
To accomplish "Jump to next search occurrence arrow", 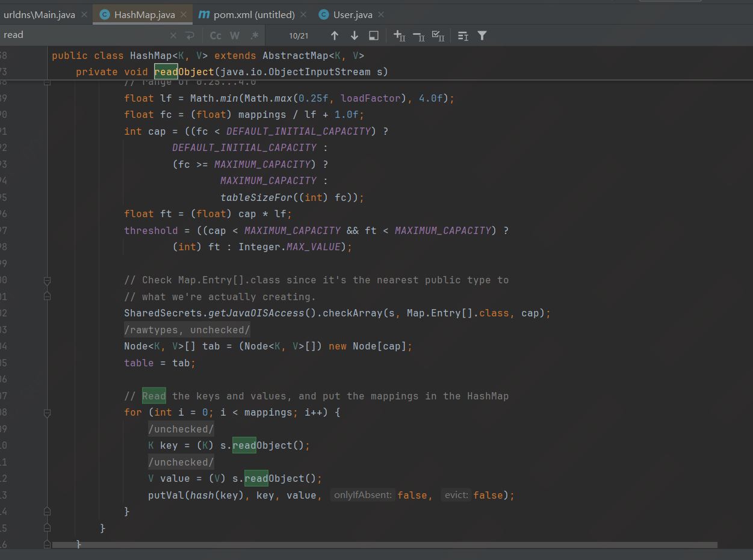I will point(355,35).
